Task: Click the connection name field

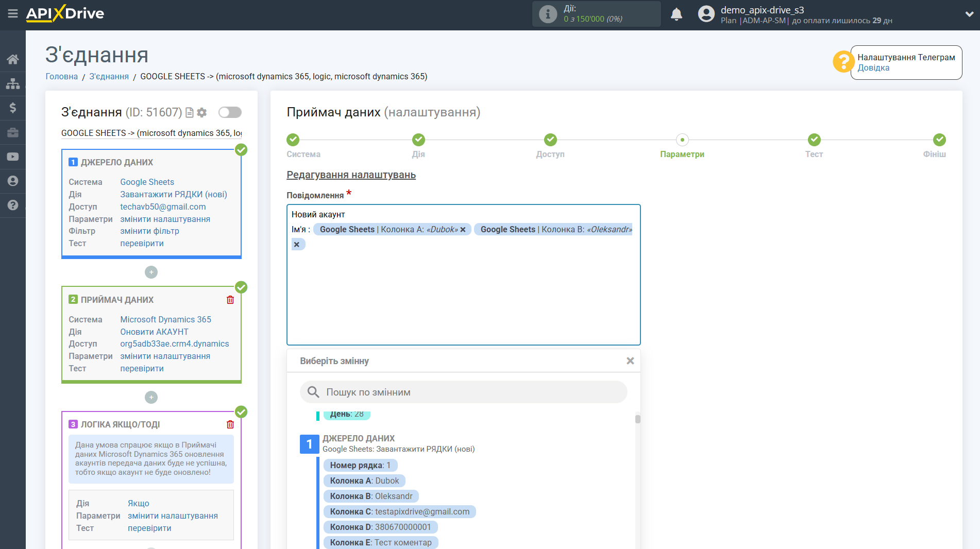Action: tap(151, 133)
